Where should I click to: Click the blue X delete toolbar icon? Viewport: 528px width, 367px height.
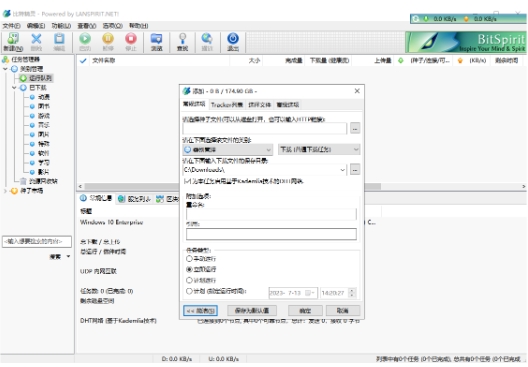coord(36,39)
